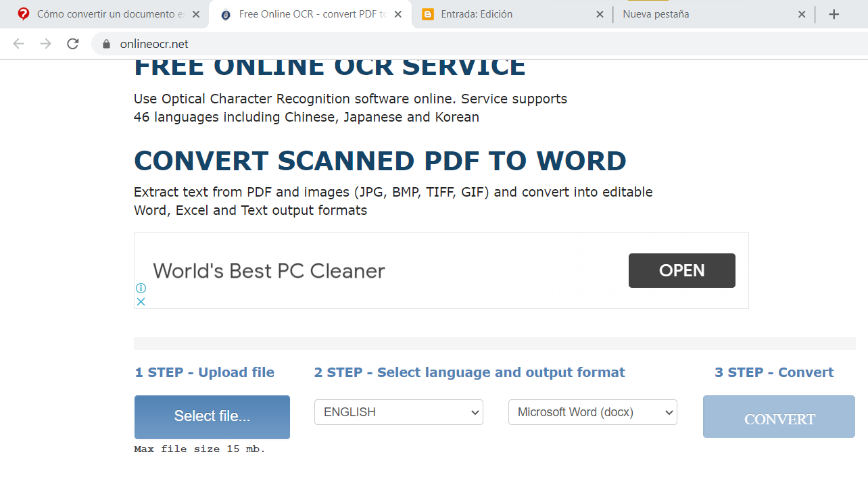This screenshot has height=477, width=868.
Task: Click the '3 STEP - Convert' label
Action: click(774, 372)
